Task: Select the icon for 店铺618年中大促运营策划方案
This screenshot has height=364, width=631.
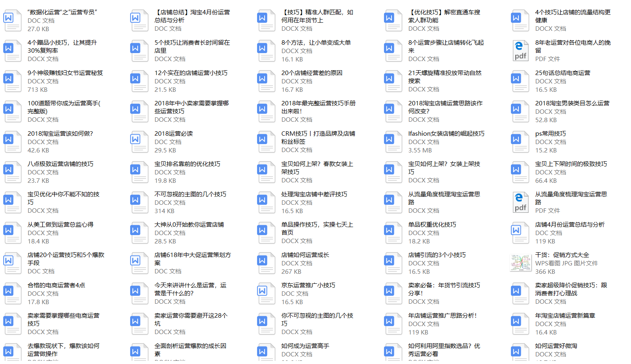Action: 139,263
